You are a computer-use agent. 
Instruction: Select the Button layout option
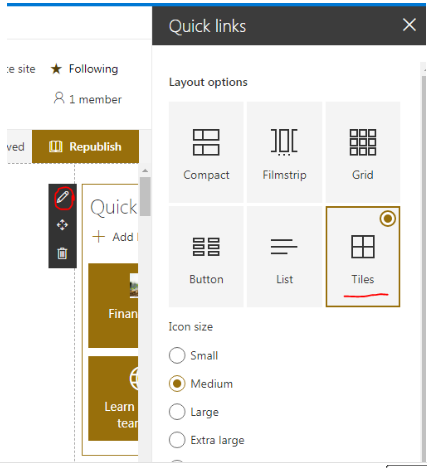(206, 257)
